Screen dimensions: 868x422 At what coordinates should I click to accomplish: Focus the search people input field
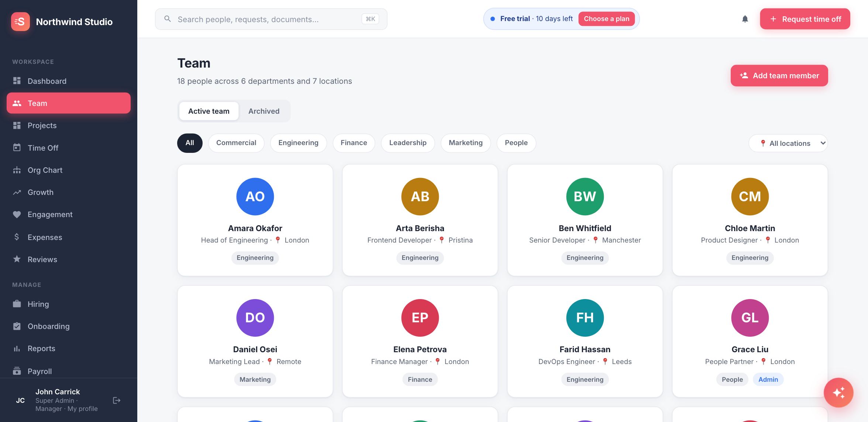pos(271,19)
